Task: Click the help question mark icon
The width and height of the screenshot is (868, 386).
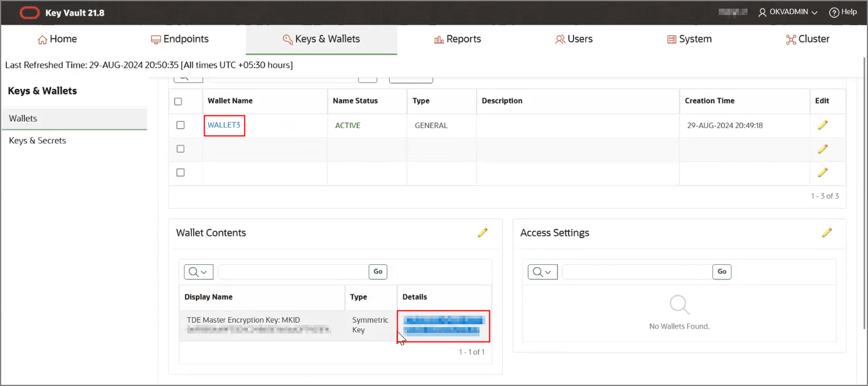Action: click(834, 12)
